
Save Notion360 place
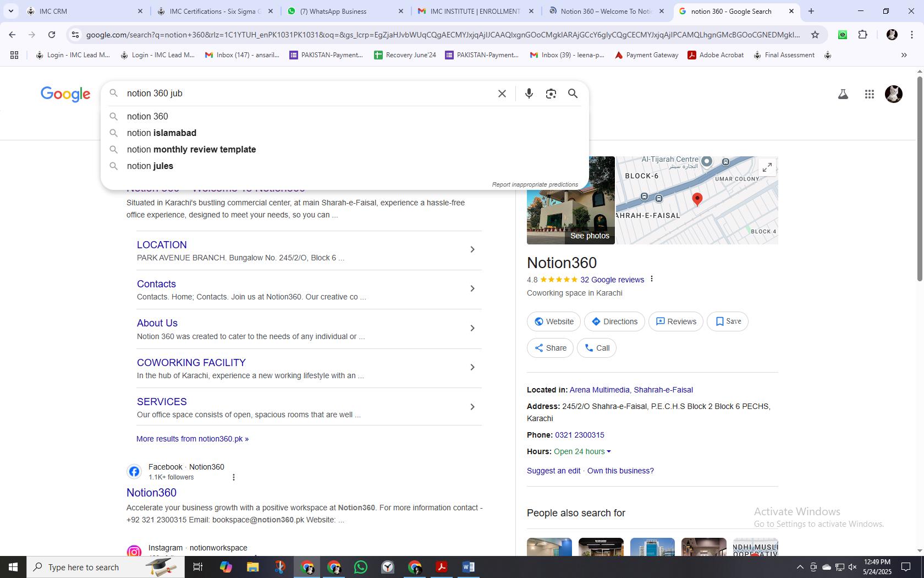(x=728, y=321)
